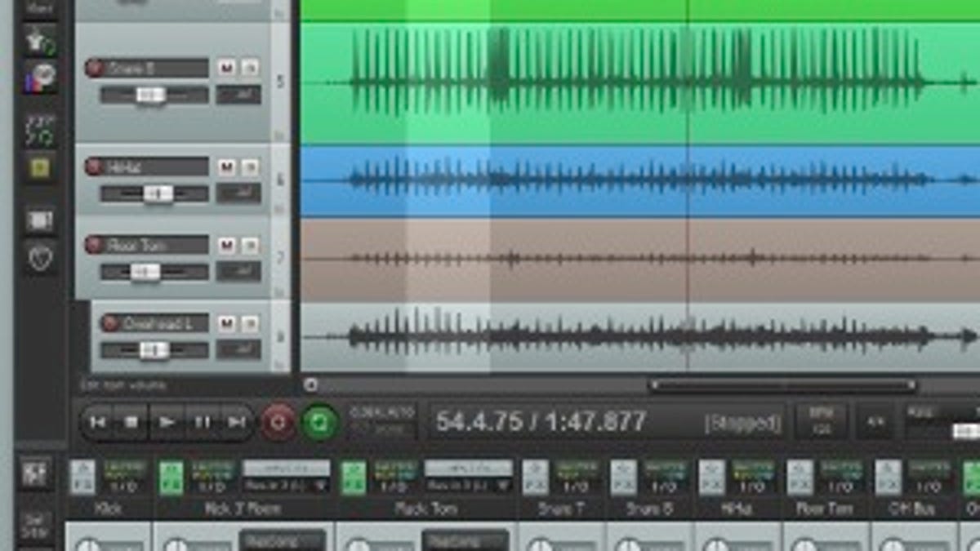The image size is (980, 551).
Task: Open the green FX button on Rack Tom
Action: (354, 478)
